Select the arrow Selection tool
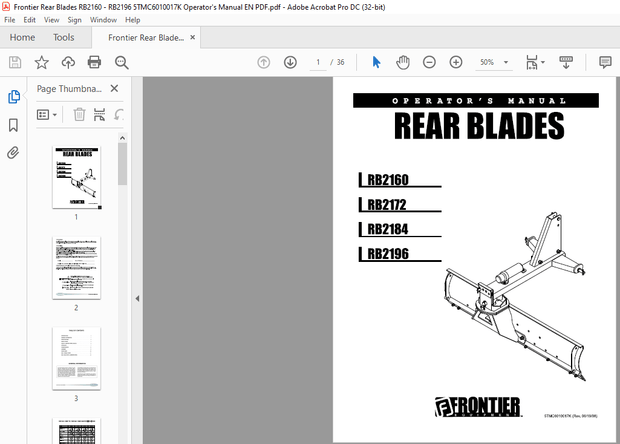Screen dimensions: 620x444 (376, 62)
